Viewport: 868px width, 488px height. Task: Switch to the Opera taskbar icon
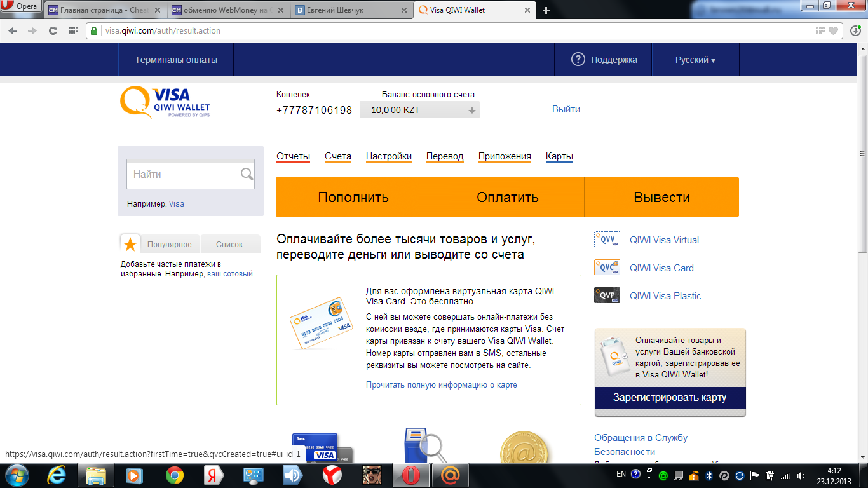(x=411, y=475)
